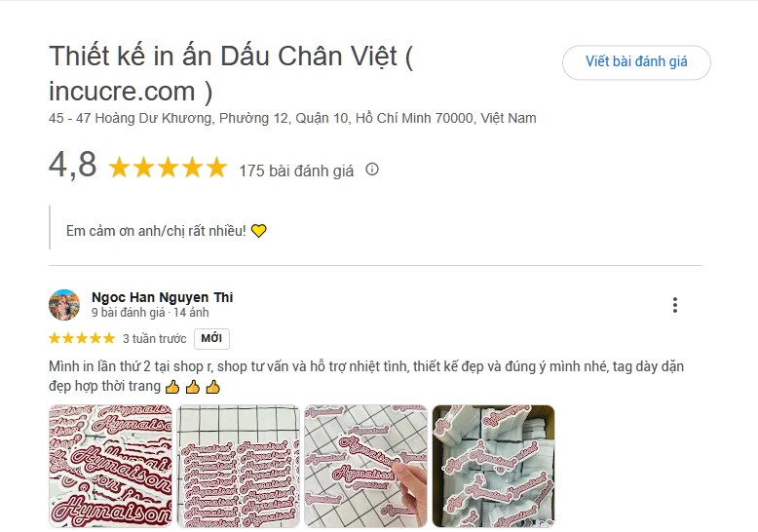Viewport: 758px width, 532px height.
Task: Click the 3 tuần trước timestamp
Action: 155,338
